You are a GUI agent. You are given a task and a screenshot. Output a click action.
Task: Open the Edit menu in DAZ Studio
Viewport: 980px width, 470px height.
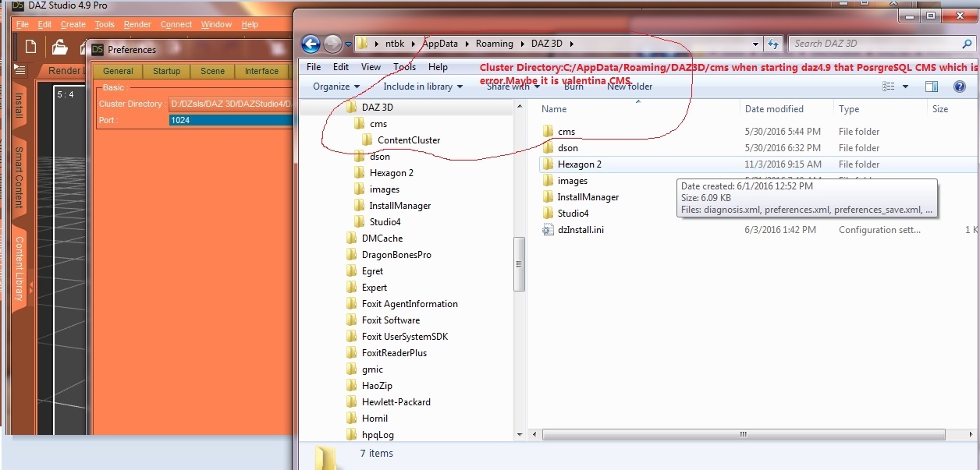pyautogui.click(x=45, y=24)
